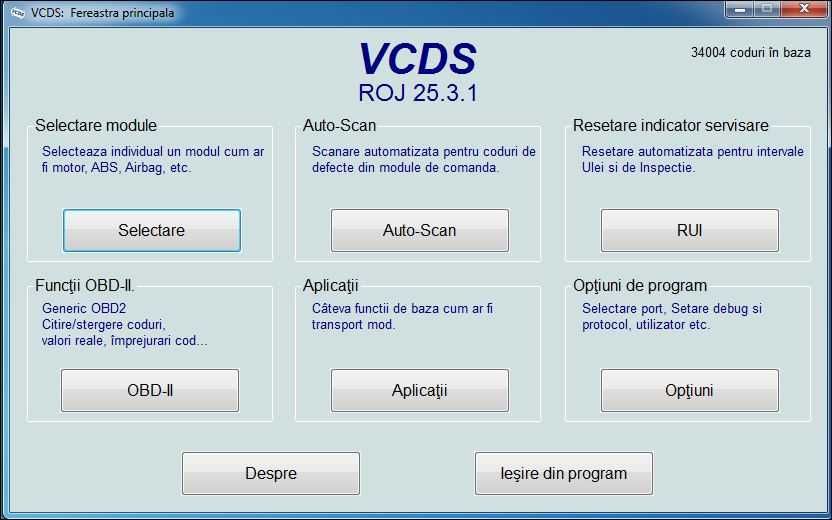Close the VCDS window

click(x=804, y=9)
